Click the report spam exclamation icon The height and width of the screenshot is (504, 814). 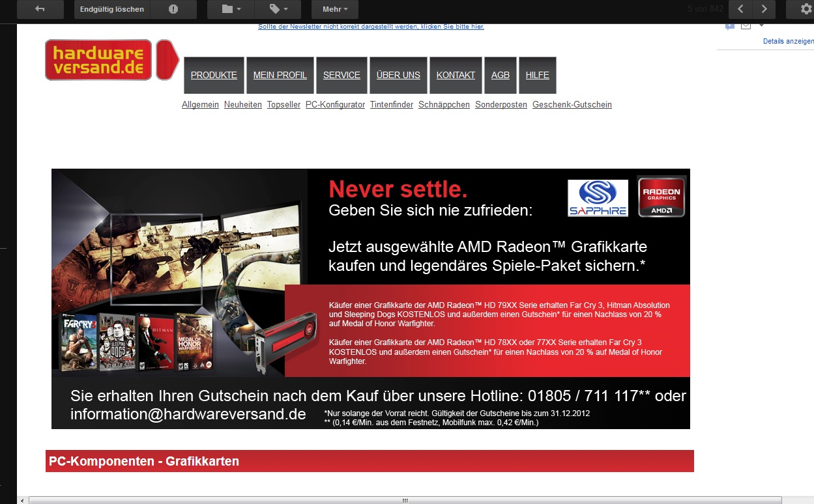click(x=173, y=9)
